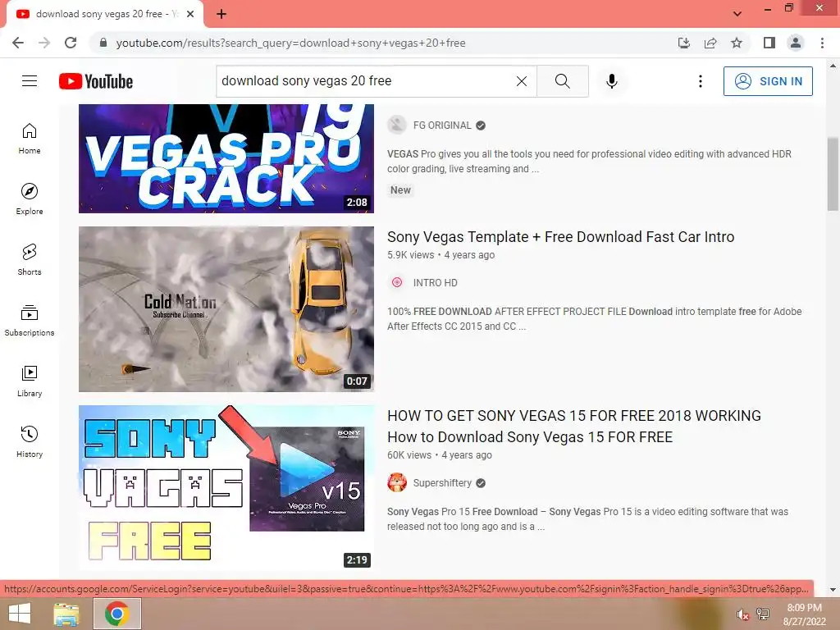Open the Chrome three-dot menu
Viewport: 840px width, 630px height.
tap(822, 43)
